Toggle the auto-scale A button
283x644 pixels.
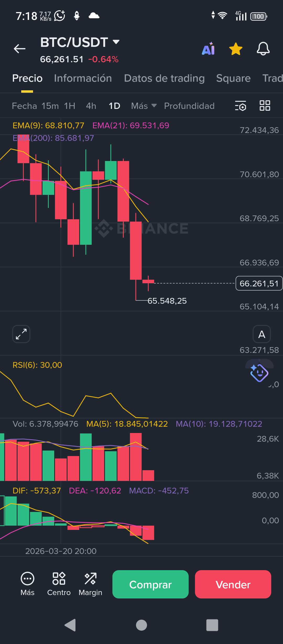(x=262, y=334)
